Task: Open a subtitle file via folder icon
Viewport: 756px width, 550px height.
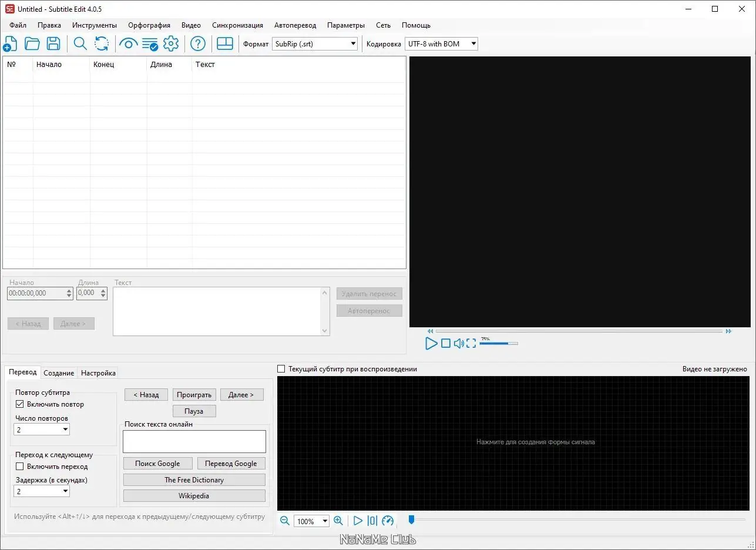Action: point(32,43)
